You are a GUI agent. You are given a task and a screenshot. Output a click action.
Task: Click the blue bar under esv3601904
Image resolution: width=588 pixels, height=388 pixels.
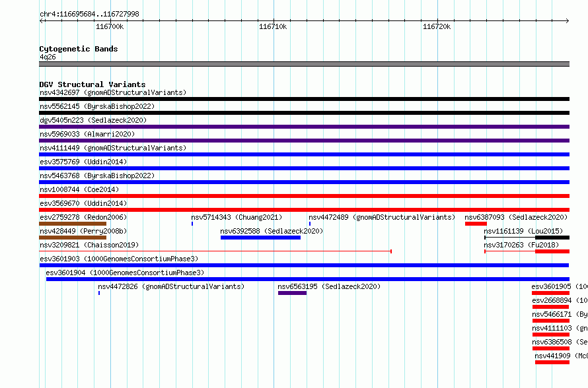308,279
